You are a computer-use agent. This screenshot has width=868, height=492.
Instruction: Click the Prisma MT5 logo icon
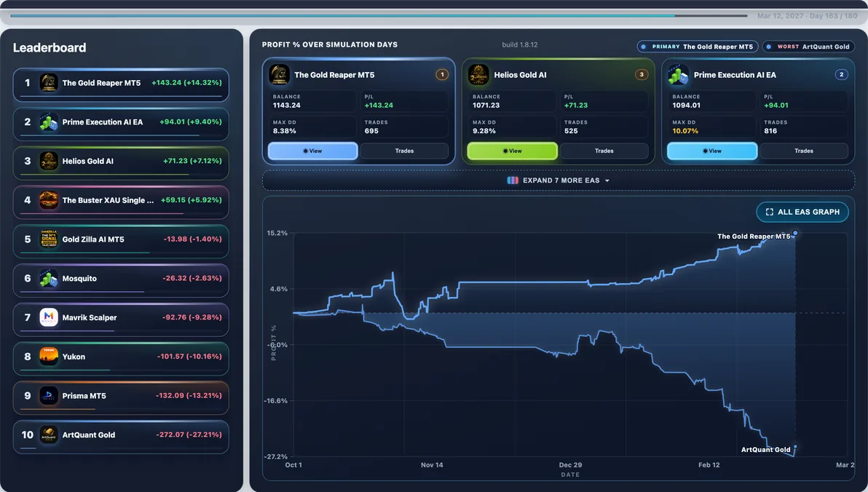[49, 396]
